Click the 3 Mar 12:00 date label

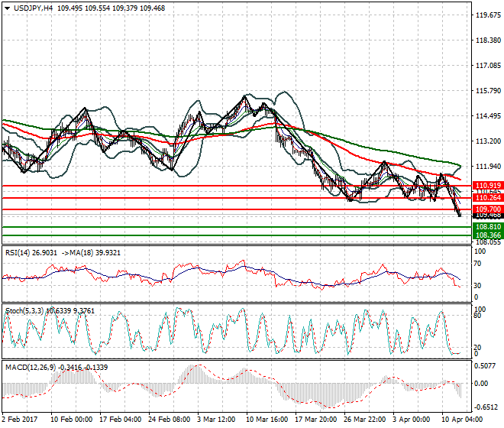coord(217,419)
